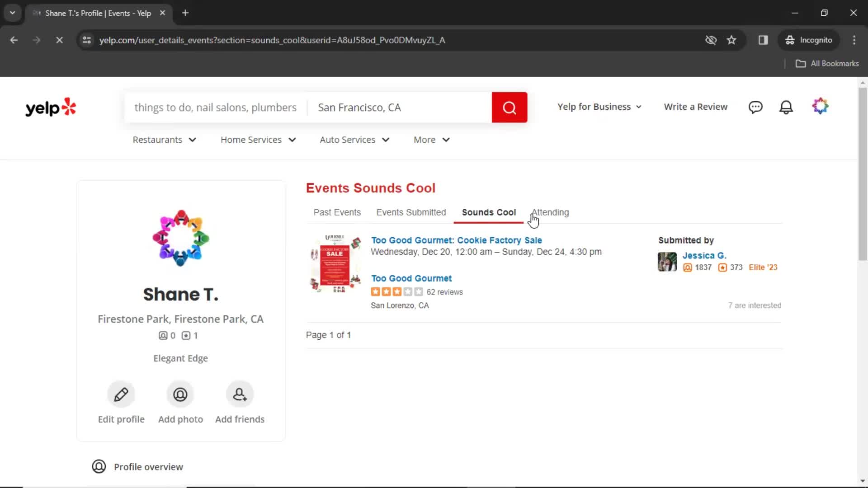Click Yelp for Business menu item
This screenshot has width=868, height=488.
pos(600,107)
